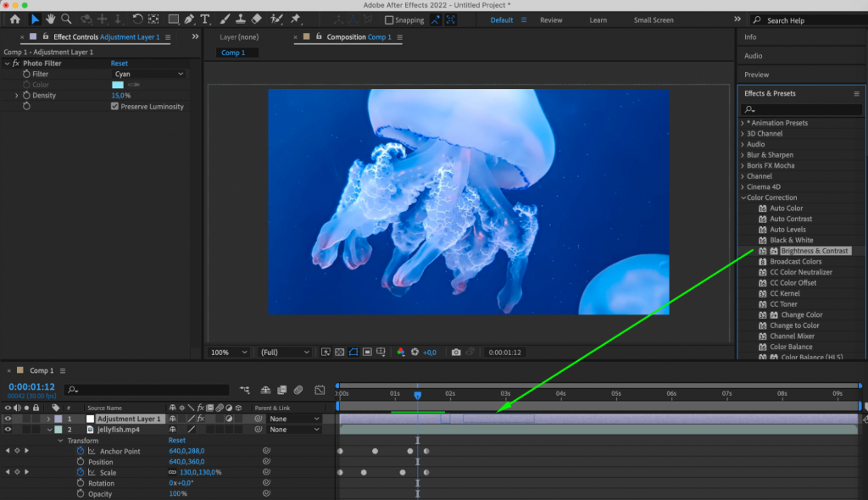Select the Hand tool in the toolbar

51,18
